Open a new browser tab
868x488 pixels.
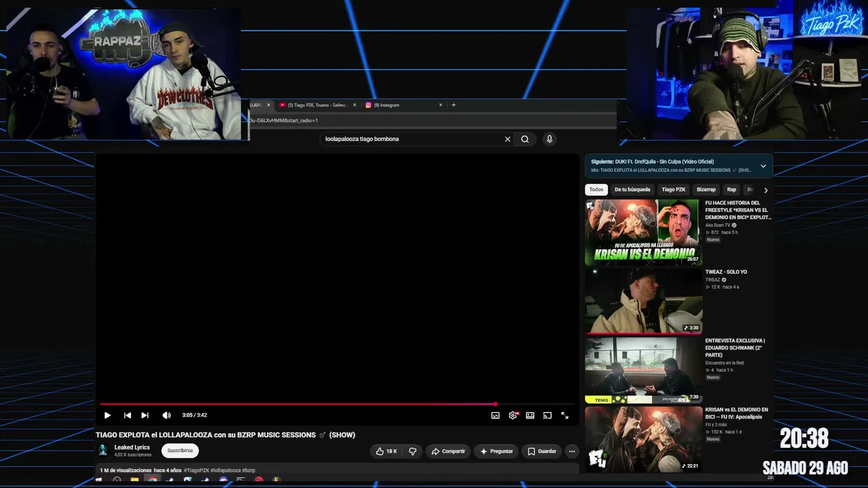coord(454,105)
